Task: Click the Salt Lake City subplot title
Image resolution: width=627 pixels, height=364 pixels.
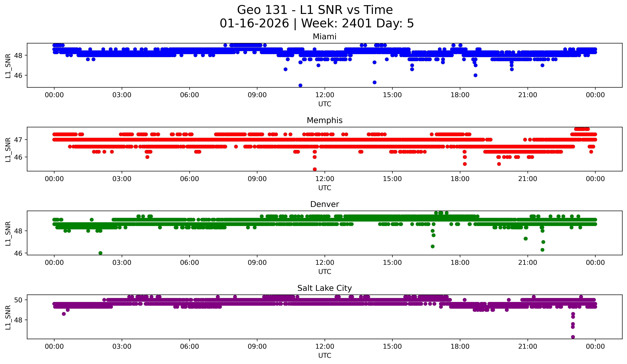Action: point(324,288)
